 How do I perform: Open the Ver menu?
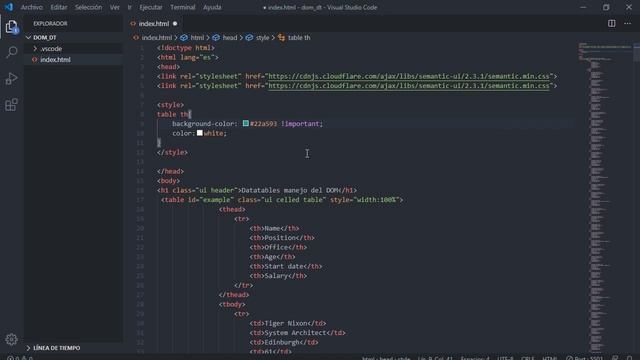pyautogui.click(x=115, y=7)
